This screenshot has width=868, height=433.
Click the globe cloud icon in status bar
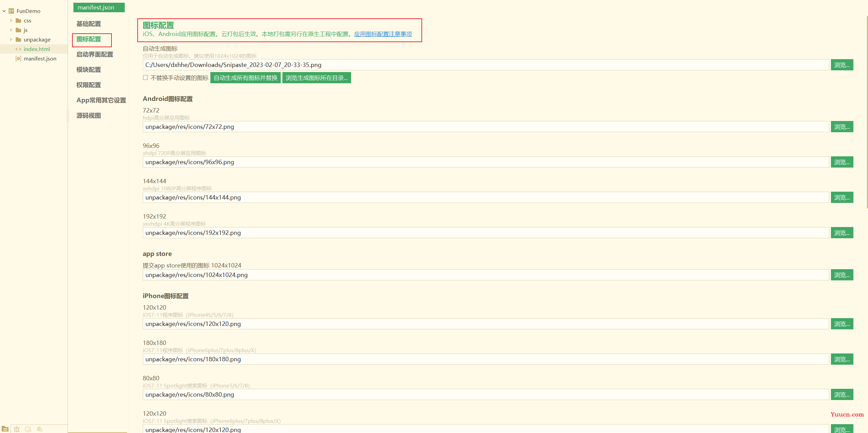[40, 429]
